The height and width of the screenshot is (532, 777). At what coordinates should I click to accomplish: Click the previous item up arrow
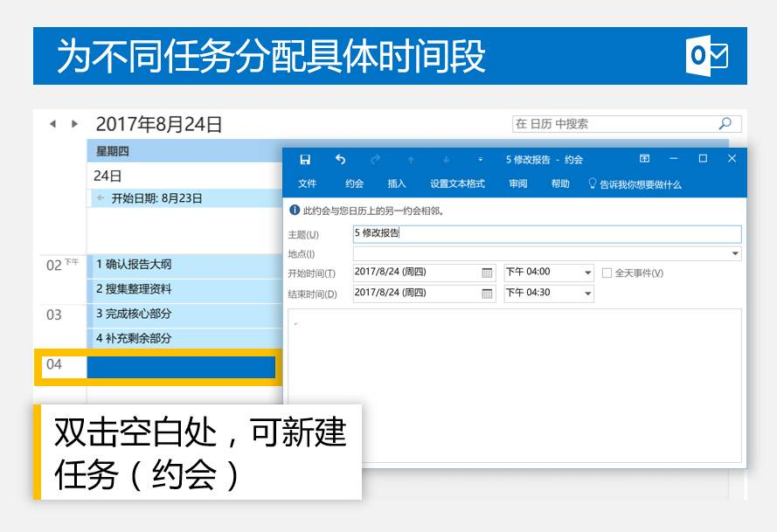click(411, 160)
